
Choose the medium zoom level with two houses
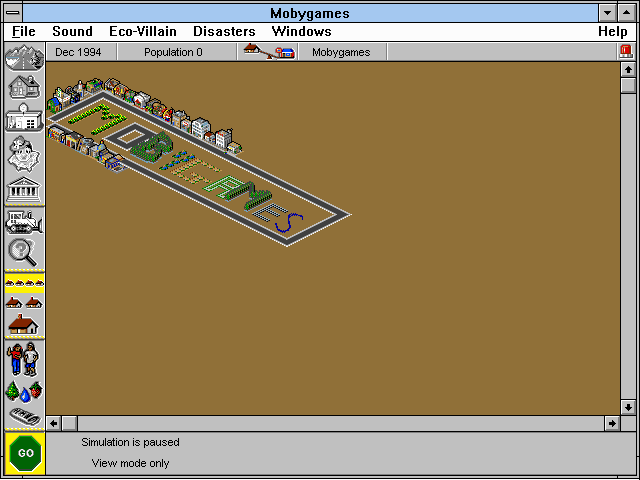[24, 302]
